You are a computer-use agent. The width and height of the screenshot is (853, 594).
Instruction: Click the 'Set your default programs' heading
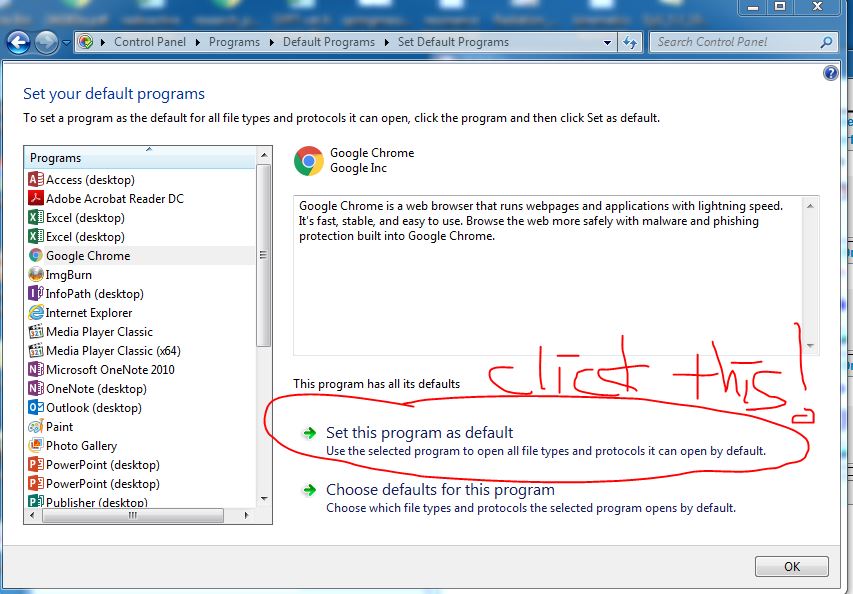pos(114,94)
